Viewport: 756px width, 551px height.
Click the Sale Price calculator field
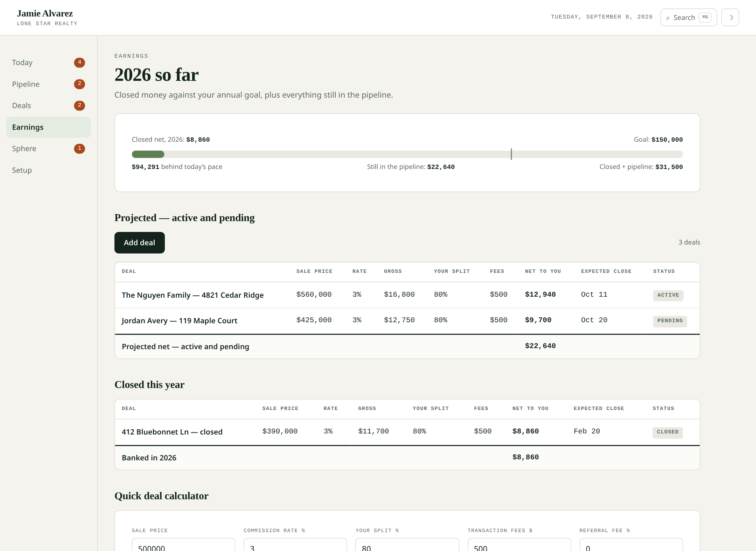183,545
